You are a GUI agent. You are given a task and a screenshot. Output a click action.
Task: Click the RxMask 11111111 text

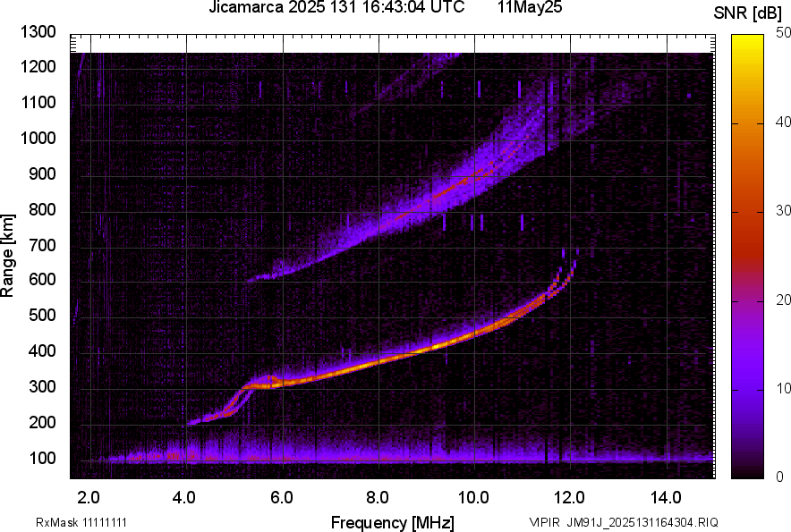81,522
